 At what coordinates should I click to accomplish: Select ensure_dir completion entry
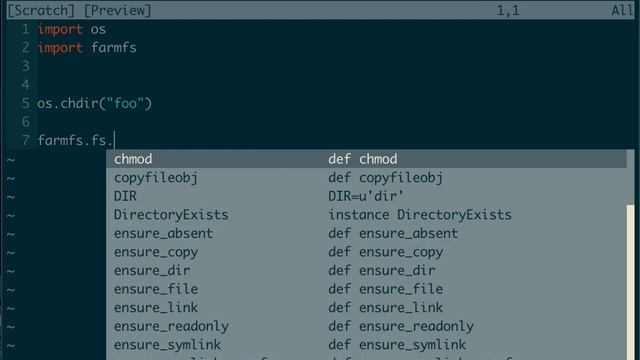[152, 271]
